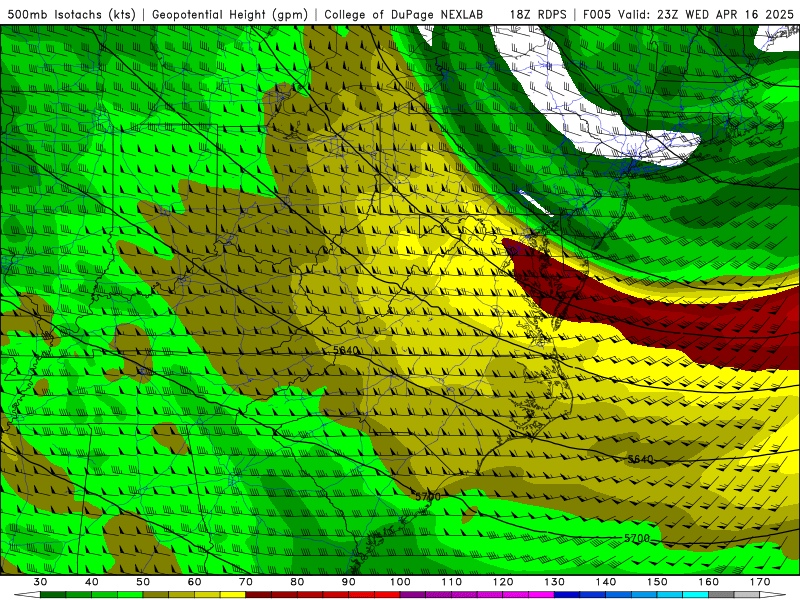Click the "F005 Valid: 23Z WED APR 16 2025" text

pos(688,14)
